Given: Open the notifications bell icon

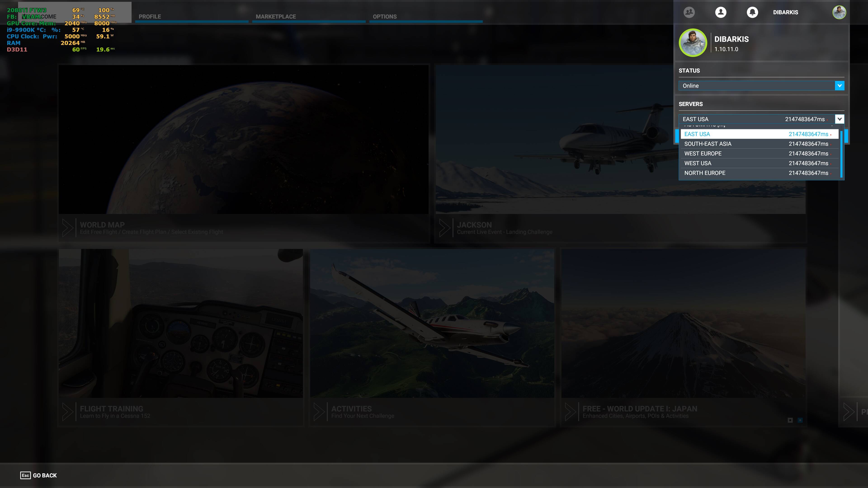Looking at the screenshot, I should tap(752, 12).
